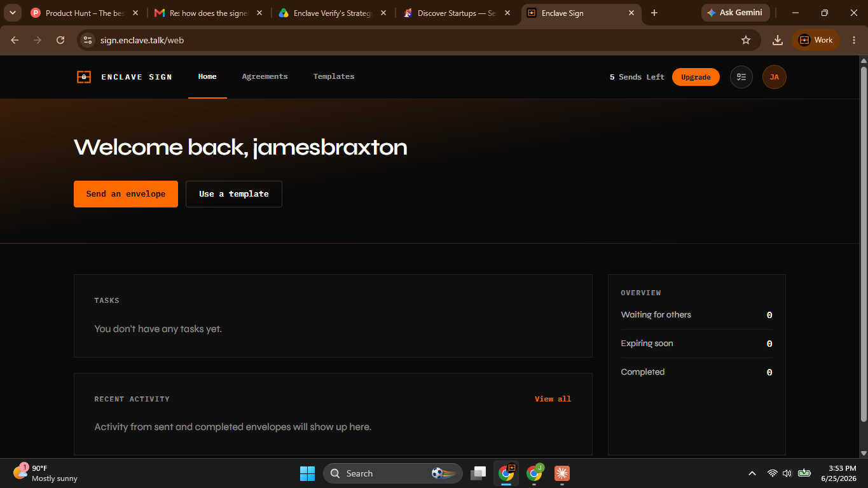The width and height of the screenshot is (868, 488).
Task: Click the Waiting for others row
Action: point(696,315)
